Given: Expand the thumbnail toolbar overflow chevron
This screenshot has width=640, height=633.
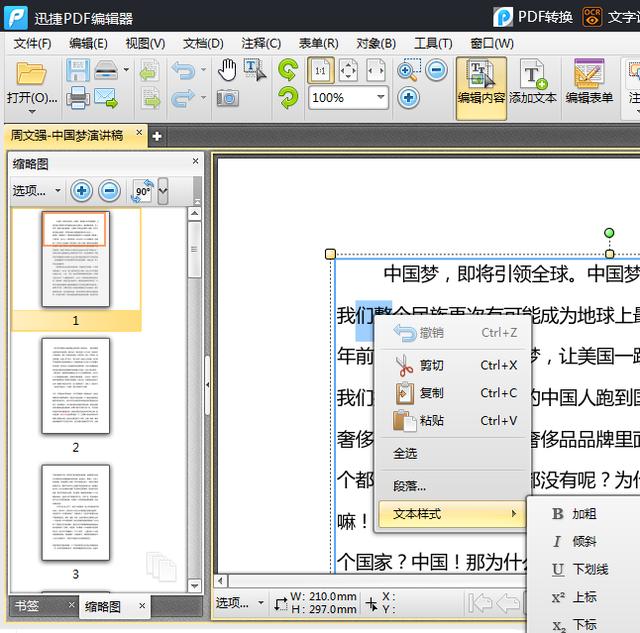Looking at the screenshot, I should coord(163,191).
